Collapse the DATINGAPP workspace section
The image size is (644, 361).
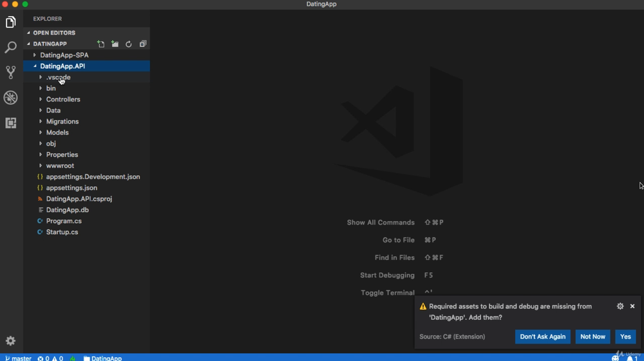click(50, 44)
